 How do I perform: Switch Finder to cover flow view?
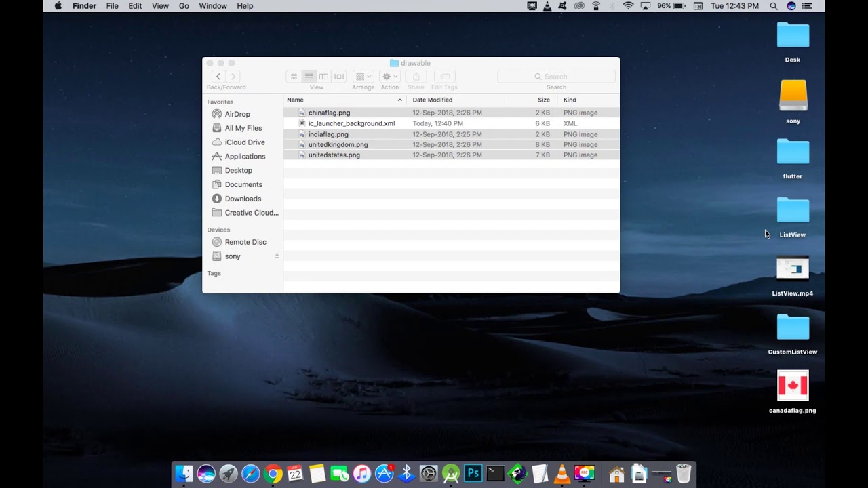pos(339,77)
